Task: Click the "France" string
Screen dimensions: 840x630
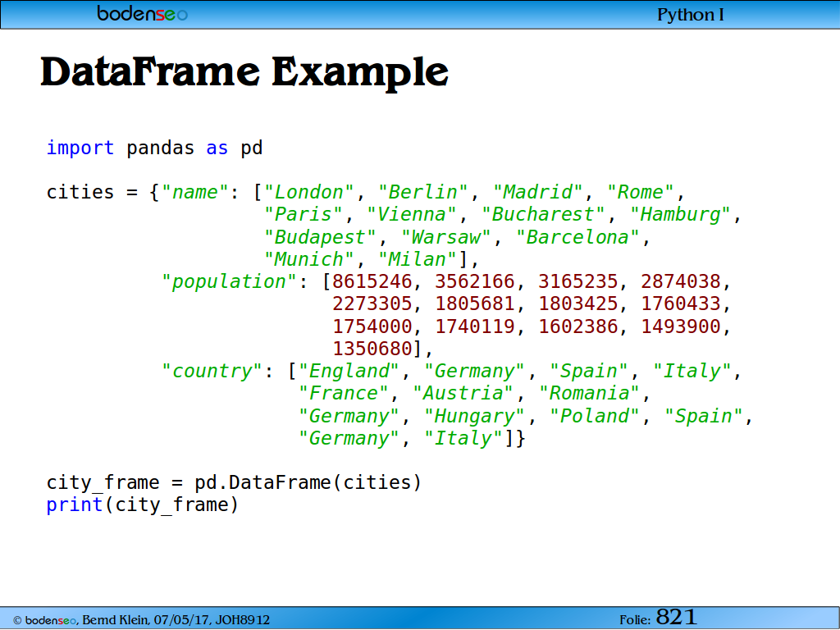Action: pyautogui.click(x=344, y=394)
